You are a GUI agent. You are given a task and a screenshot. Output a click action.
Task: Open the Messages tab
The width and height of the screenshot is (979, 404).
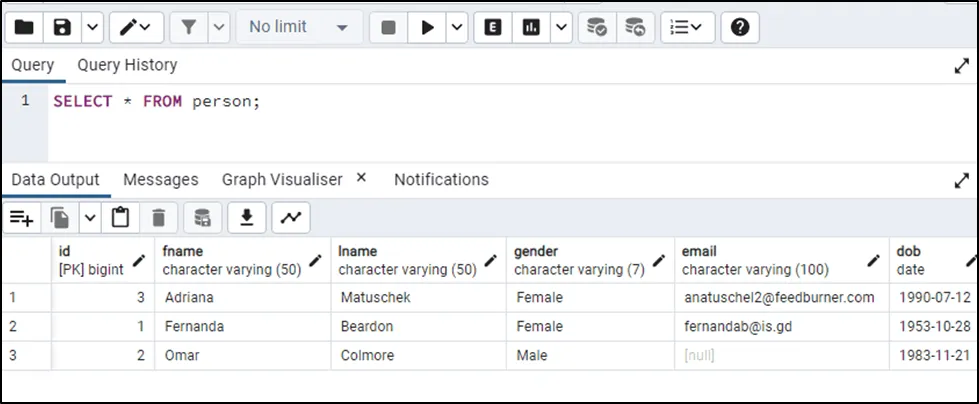point(160,179)
